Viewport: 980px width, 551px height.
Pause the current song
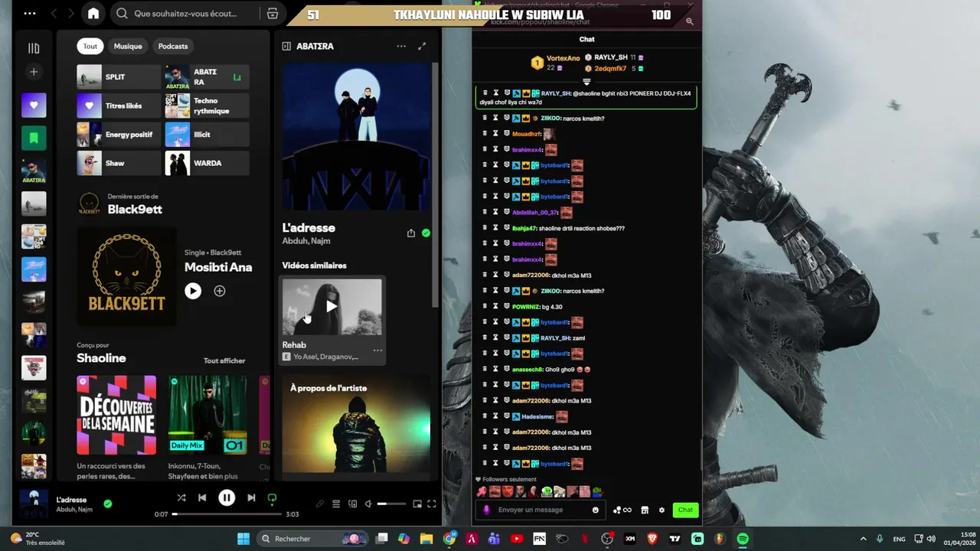click(x=227, y=497)
